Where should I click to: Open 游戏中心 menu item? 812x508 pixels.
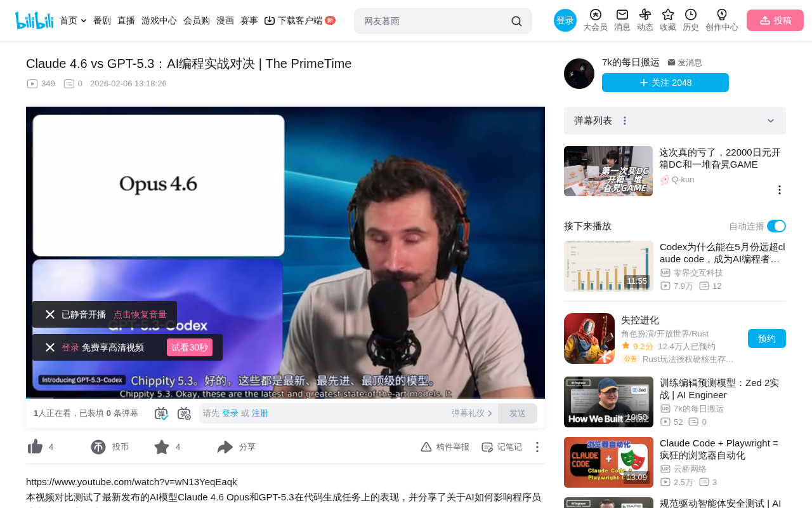click(x=159, y=20)
